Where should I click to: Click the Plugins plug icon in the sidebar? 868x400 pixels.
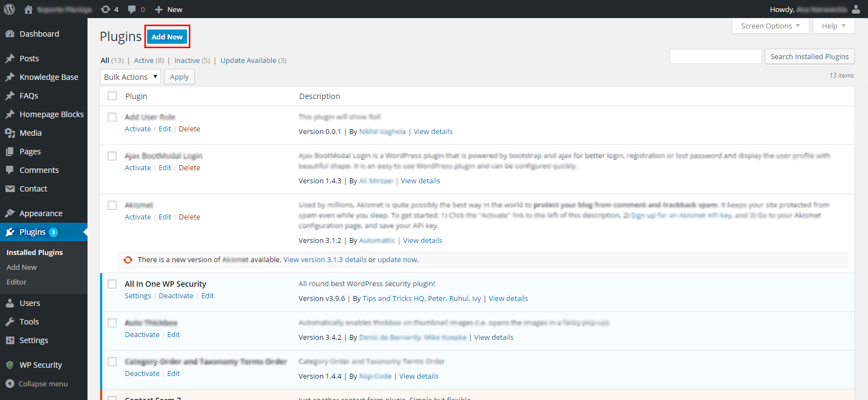coord(10,232)
